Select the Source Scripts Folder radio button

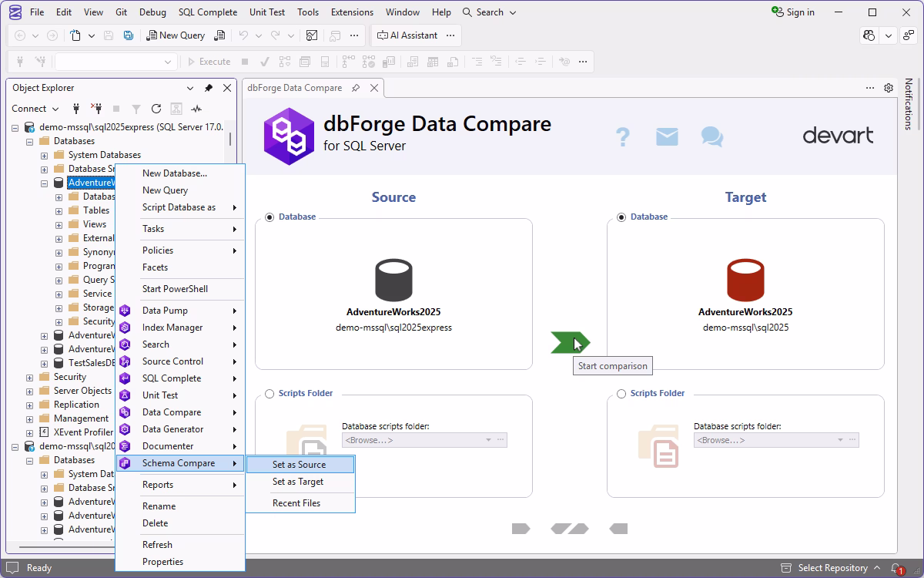pyautogui.click(x=269, y=394)
